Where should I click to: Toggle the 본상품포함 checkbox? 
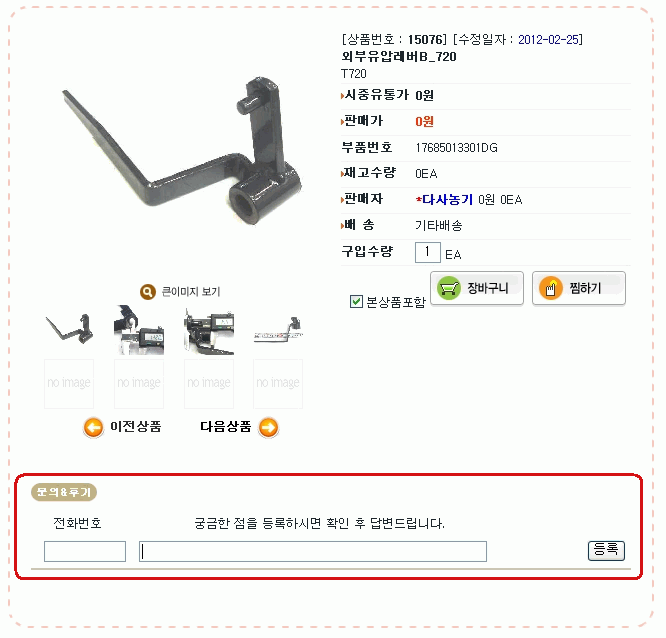coord(356,302)
